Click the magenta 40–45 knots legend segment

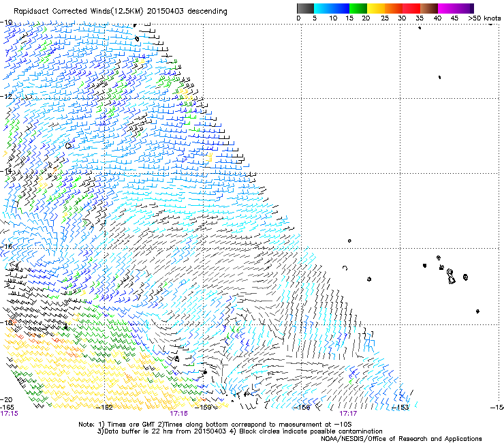447,8
